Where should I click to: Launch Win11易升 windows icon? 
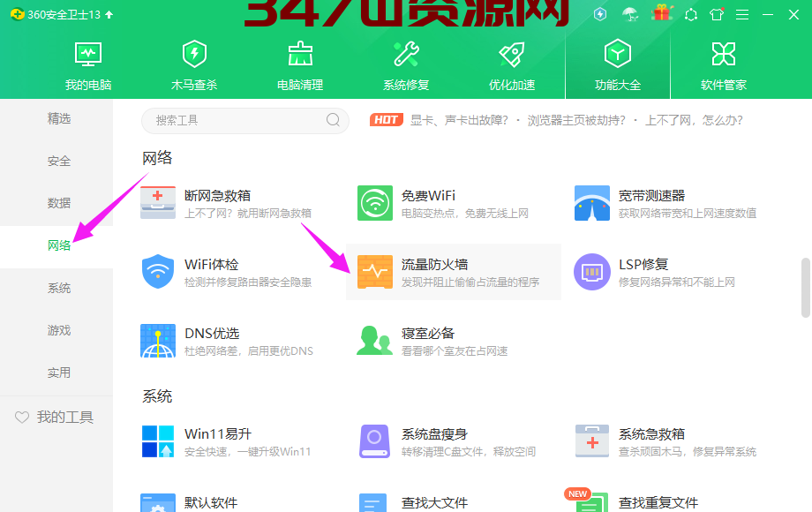(x=158, y=441)
